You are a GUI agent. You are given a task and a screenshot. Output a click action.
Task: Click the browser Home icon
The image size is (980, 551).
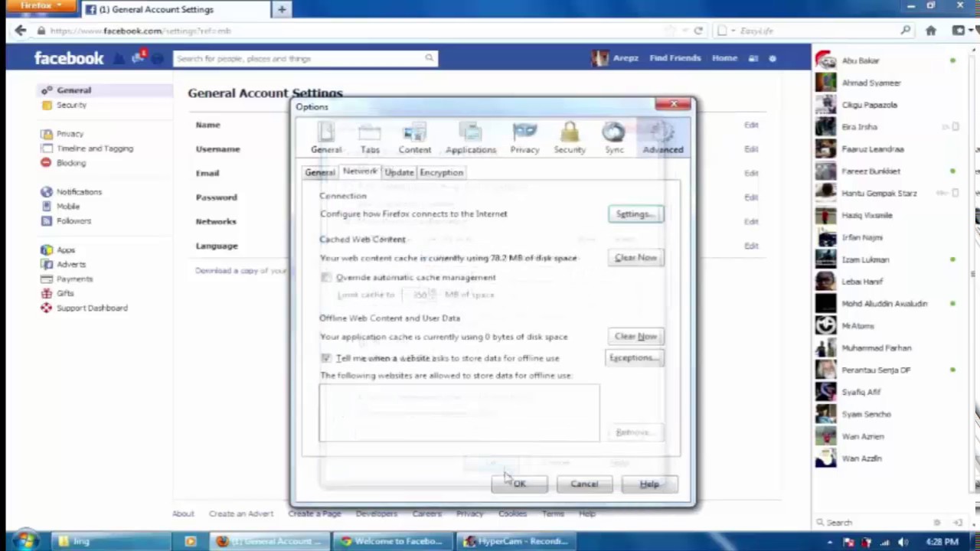(x=931, y=31)
